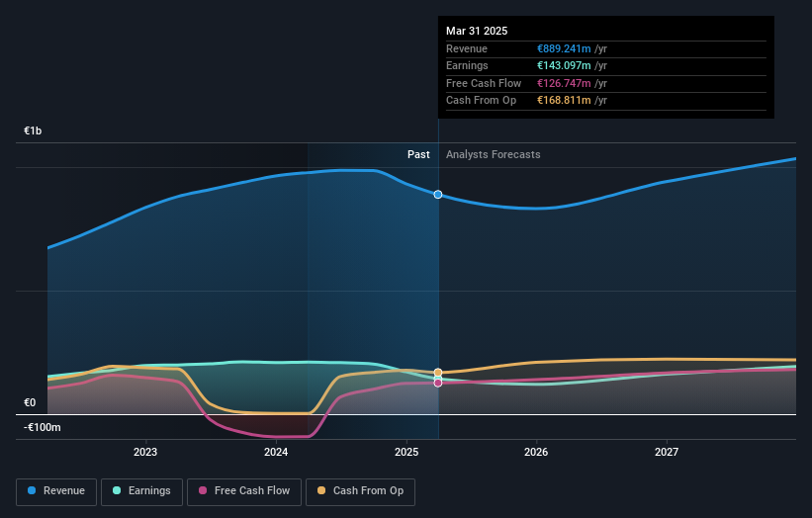Click the -€100m y-axis label

pyautogui.click(x=42, y=427)
